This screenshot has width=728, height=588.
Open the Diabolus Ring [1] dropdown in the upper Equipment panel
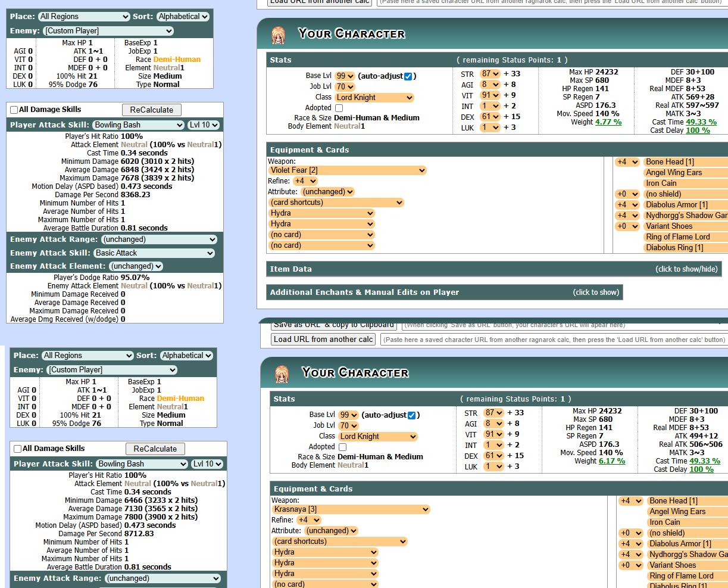pyautogui.click(x=686, y=248)
